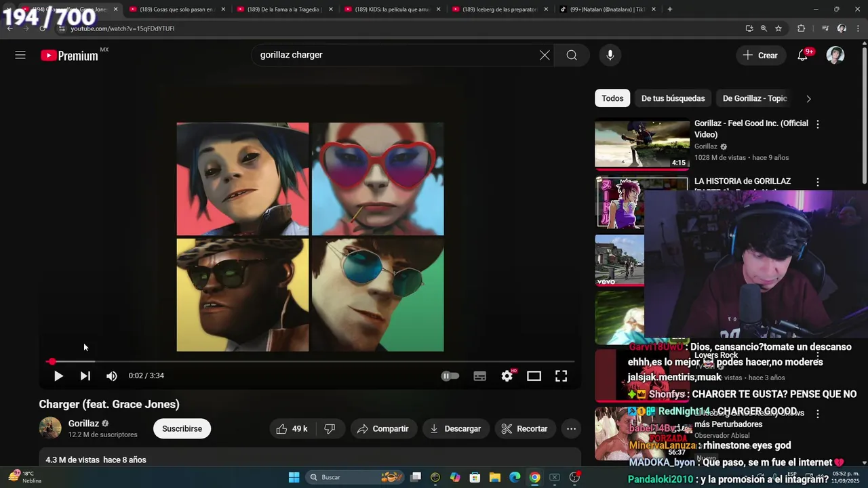
Task: Open the browser zoom magnifier icon
Action: point(764,28)
